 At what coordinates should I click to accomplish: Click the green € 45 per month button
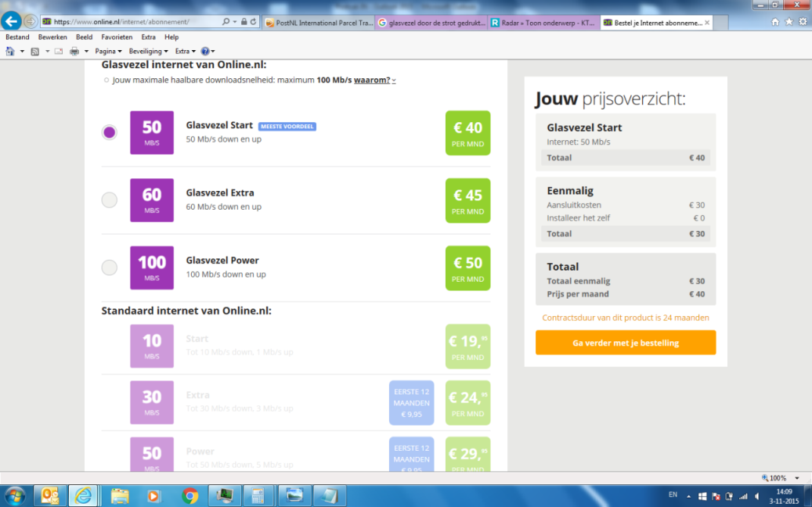[x=467, y=200]
